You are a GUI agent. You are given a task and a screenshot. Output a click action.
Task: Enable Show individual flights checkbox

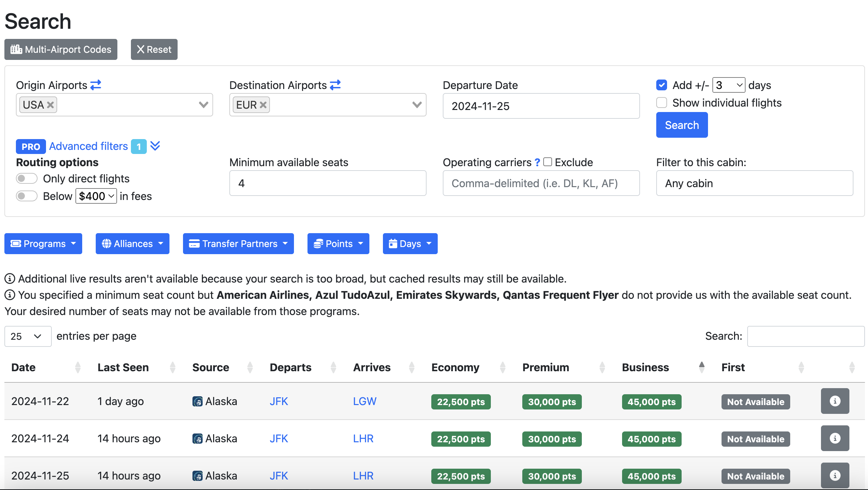[x=662, y=103]
